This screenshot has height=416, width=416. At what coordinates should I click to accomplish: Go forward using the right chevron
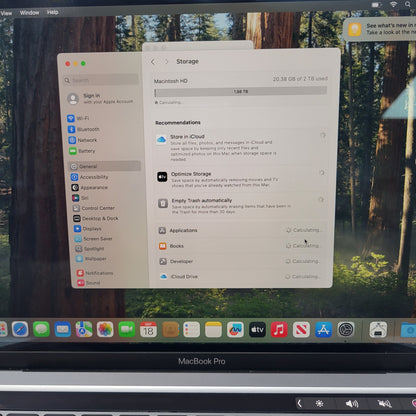166,62
